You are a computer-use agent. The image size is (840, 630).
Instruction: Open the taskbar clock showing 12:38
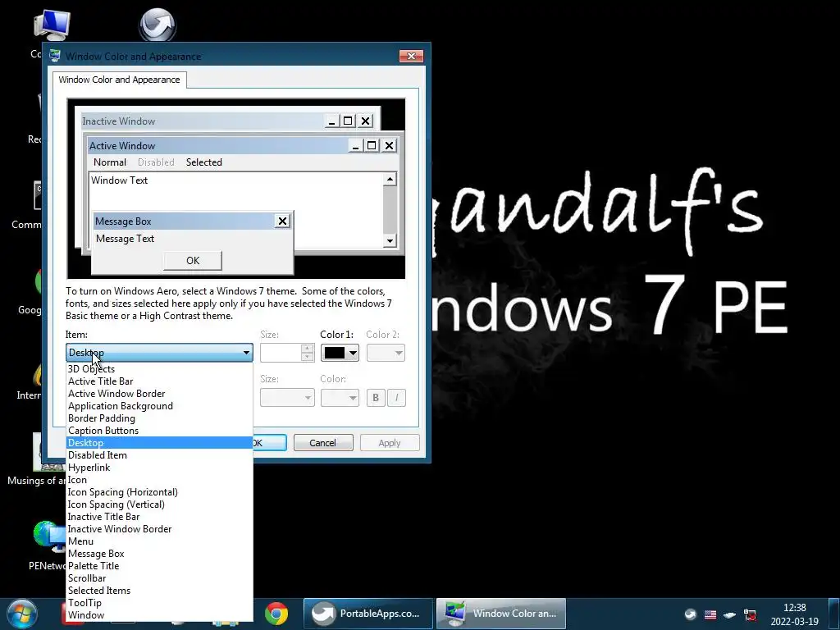coord(794,614)
